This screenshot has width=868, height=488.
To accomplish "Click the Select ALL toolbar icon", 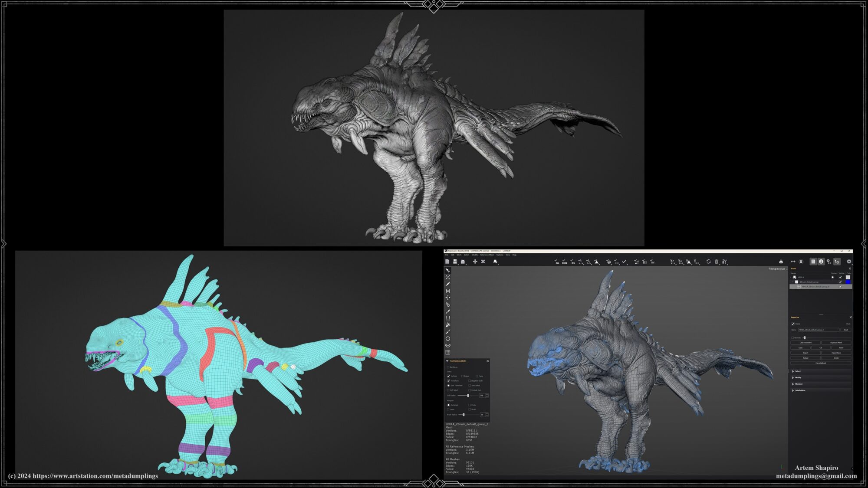I will pyautogui.click(x=557, y=262).
